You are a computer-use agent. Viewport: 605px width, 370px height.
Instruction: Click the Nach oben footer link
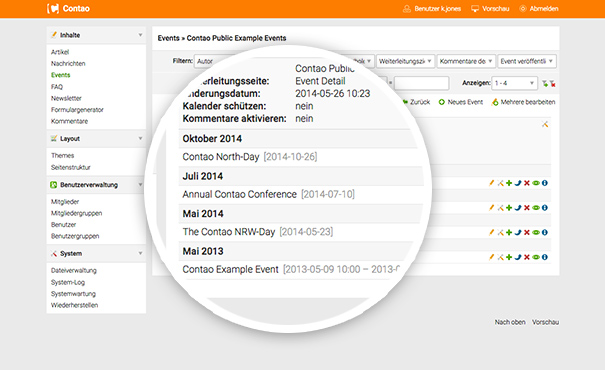click(x=510, y=322)
